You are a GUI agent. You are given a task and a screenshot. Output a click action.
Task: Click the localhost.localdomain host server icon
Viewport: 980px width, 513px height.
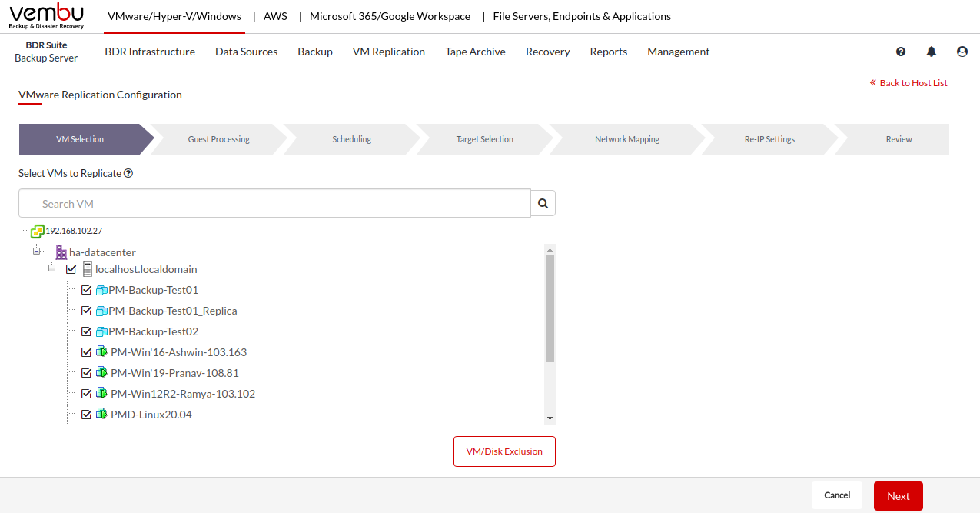click(x=87, y=270)
